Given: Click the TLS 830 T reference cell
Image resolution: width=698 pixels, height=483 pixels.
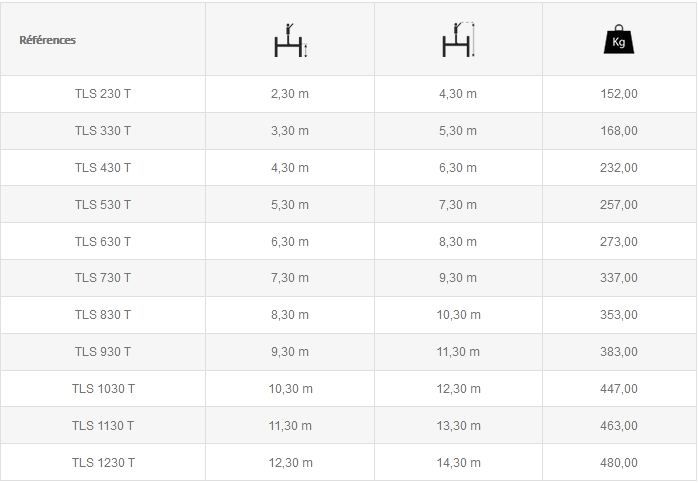Looking at the screenshot, I should [x=103, y=315].
